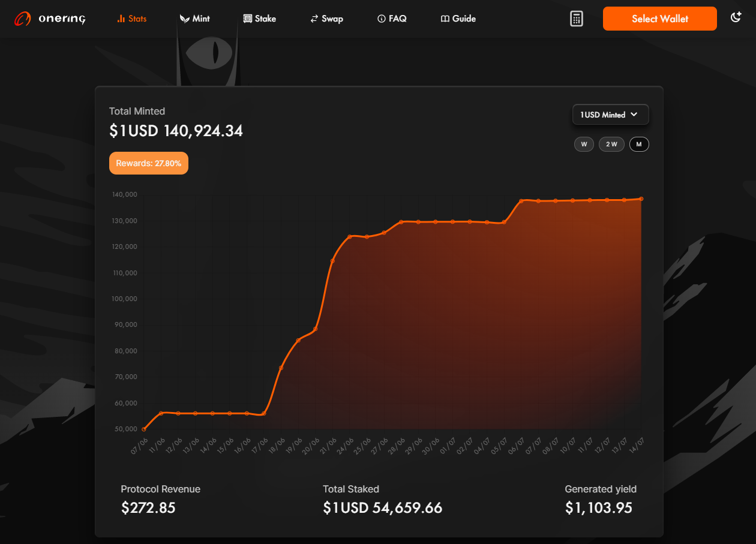Click the last data point at 14/07
Viewport: 756px width, 544px height.
tap(641, 199)
